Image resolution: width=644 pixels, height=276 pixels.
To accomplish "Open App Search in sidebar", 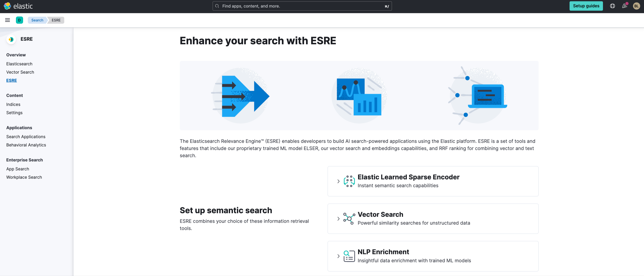I will pos(17,169).
